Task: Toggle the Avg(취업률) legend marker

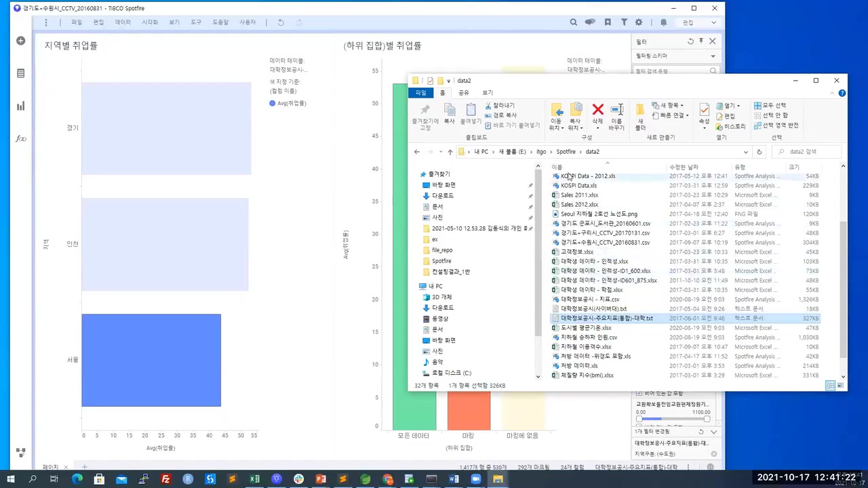Action: [272, 103]
